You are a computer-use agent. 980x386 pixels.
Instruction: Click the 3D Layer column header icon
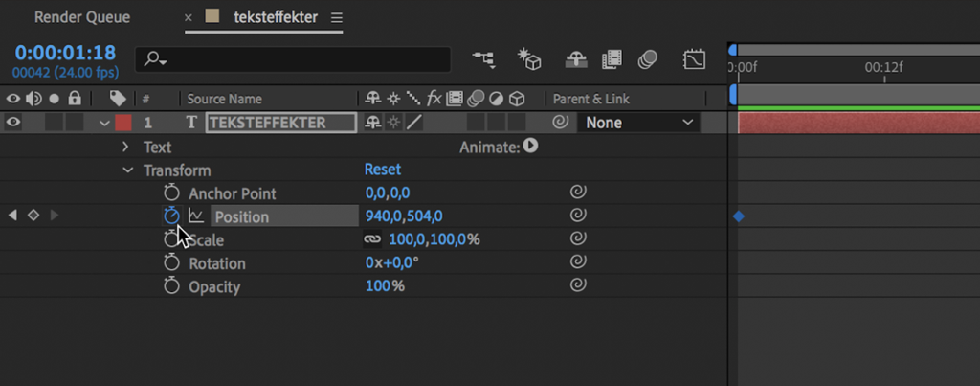517,99
